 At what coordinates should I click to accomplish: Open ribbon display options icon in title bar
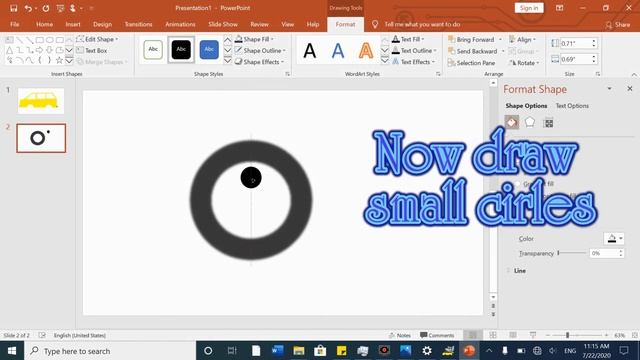pos(560,8)
